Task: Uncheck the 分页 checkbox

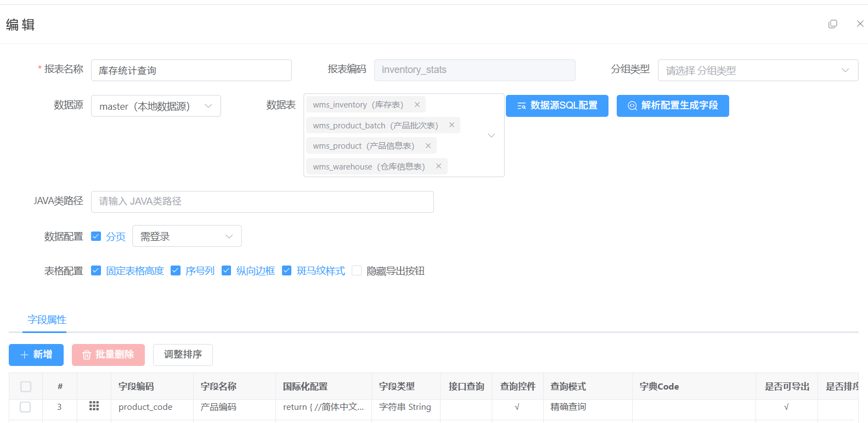Action: [x=96, y=236]
